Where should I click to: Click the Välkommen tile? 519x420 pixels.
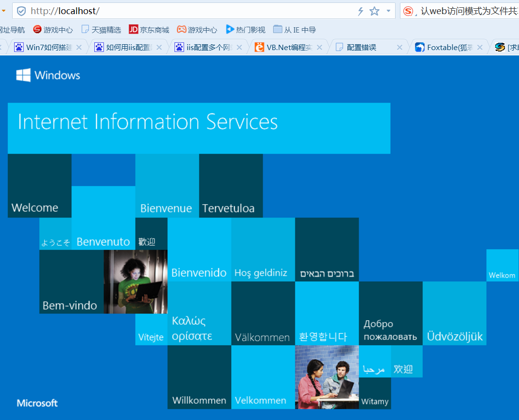click(x=263, y=314)
